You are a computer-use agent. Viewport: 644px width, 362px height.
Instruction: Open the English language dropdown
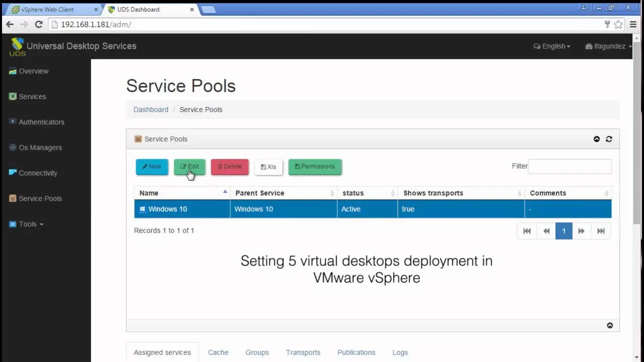(x=552, y=46)
